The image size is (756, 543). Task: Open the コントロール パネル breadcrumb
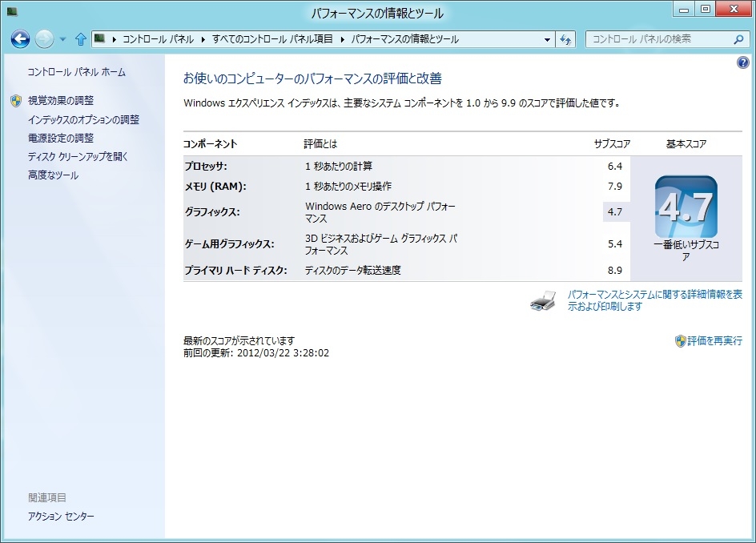tap(158, 39)
